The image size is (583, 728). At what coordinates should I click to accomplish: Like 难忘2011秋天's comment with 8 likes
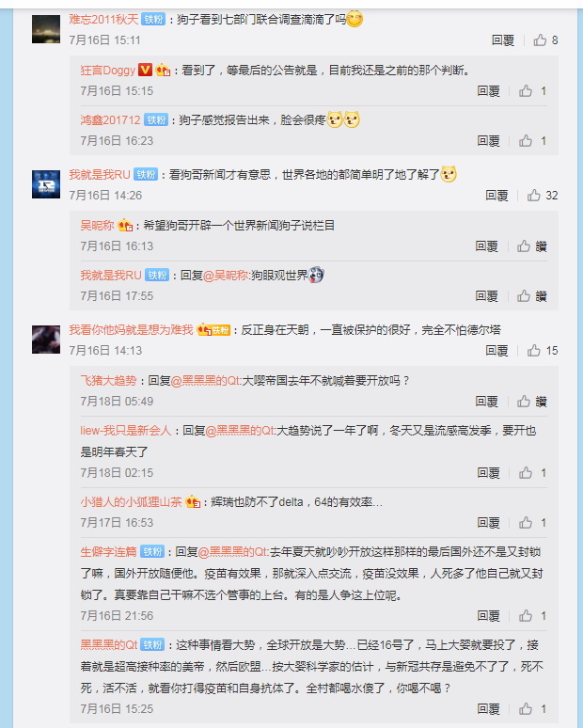[540, 40]
